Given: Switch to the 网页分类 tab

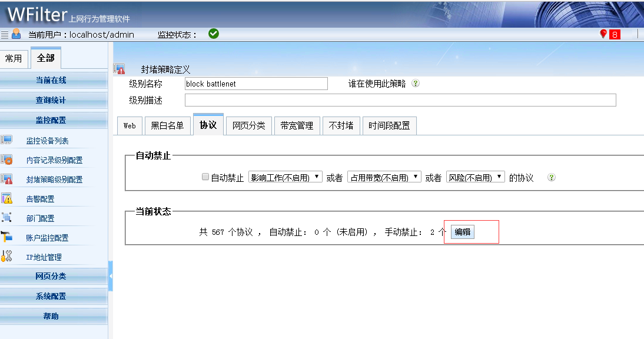Looking at the screenshot, I should click(x=248, y=125).
